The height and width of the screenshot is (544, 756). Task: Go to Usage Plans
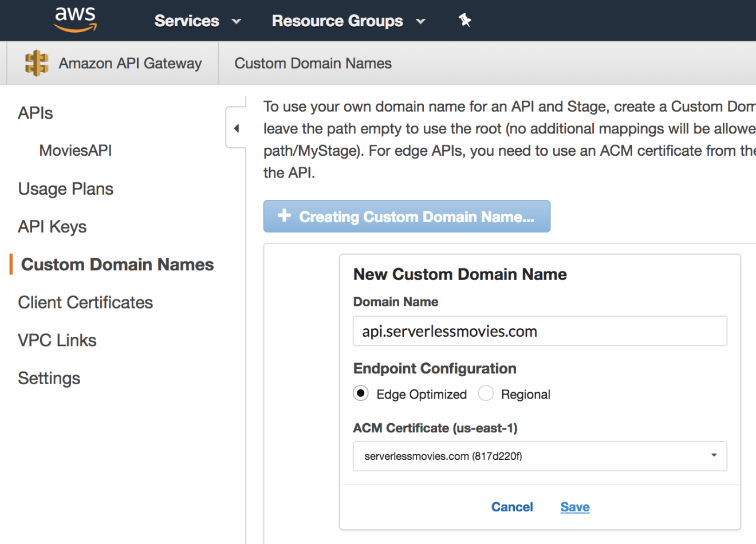coord(66,189)
